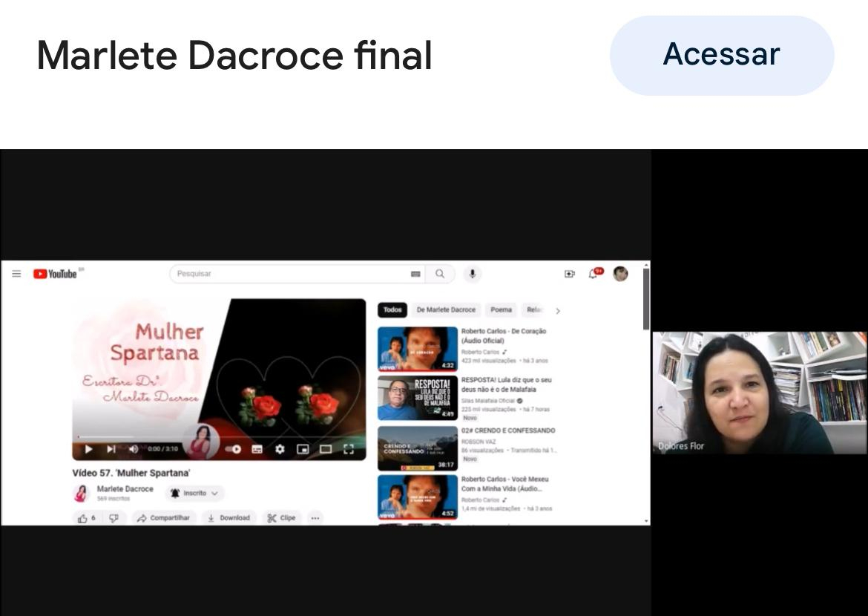868x616 pixels.
Task: Select the De Marlete Dacroce filter chip
Action: coord(446,310)
